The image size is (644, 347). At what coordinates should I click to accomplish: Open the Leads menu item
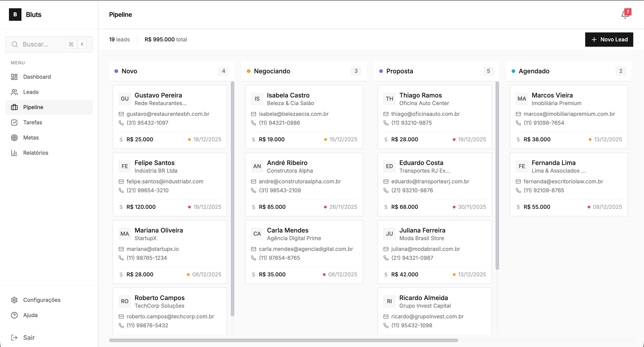(x=31, y=92)
